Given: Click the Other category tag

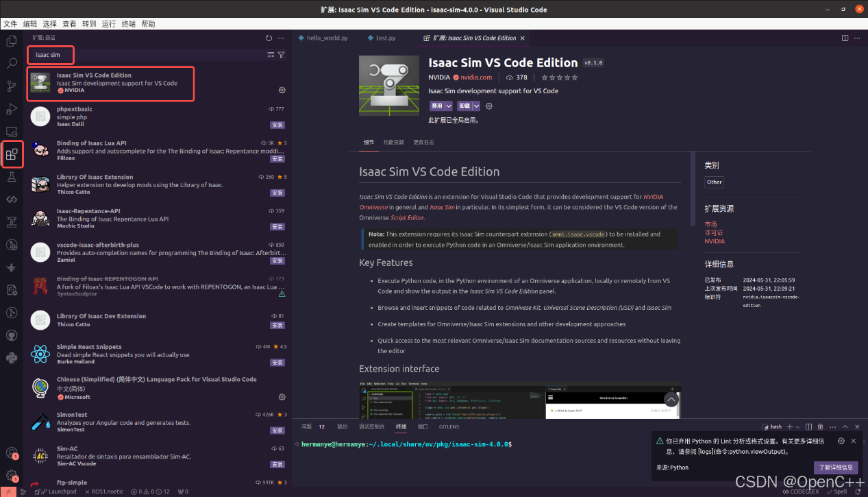Looking at the screenshot, I should click(x=714, y=182).
